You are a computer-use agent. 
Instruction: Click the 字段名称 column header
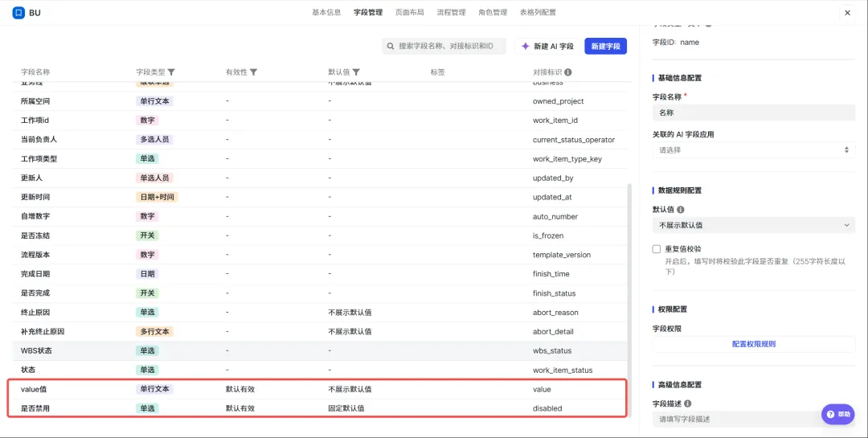pyautogui.click(x=35, y=72)
